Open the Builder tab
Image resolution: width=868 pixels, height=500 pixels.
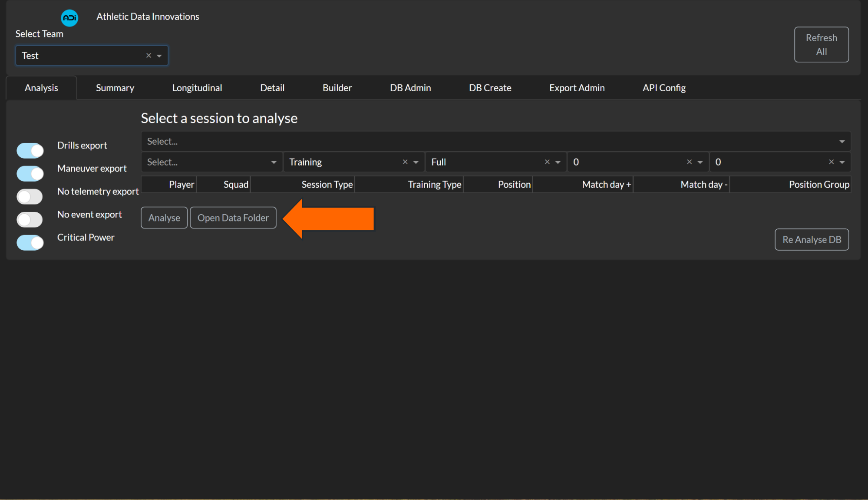coord(337,88)
